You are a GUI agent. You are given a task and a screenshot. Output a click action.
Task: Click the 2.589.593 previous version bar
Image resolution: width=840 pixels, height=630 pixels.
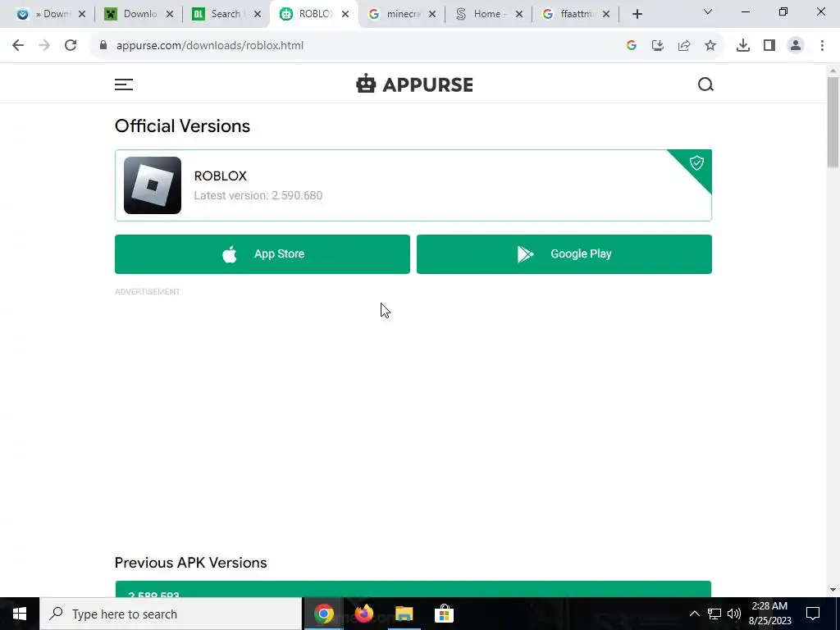point(413,589)
